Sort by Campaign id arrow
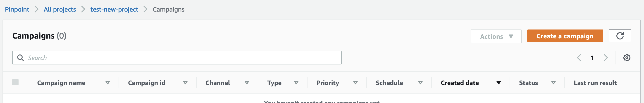Image resolution: width=644 pixels, height=103 pixels. click(x=185, y=83)
